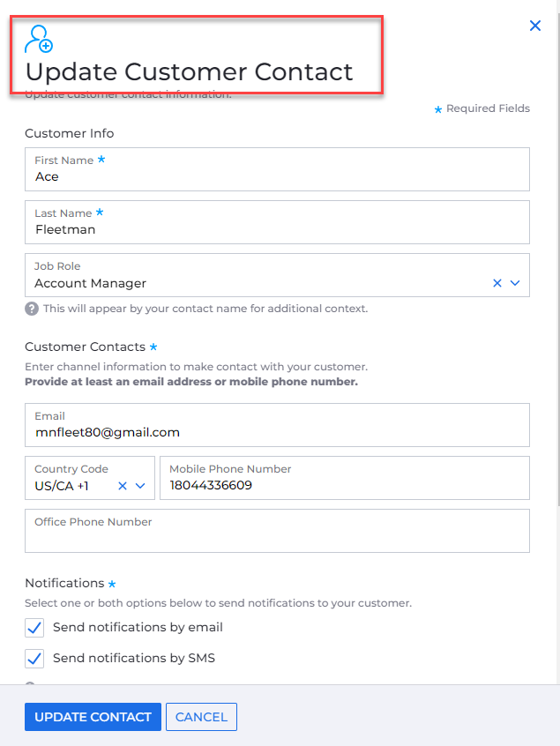
Task: Click the add-contact person icon at top
Action: [x=39, y=40]
